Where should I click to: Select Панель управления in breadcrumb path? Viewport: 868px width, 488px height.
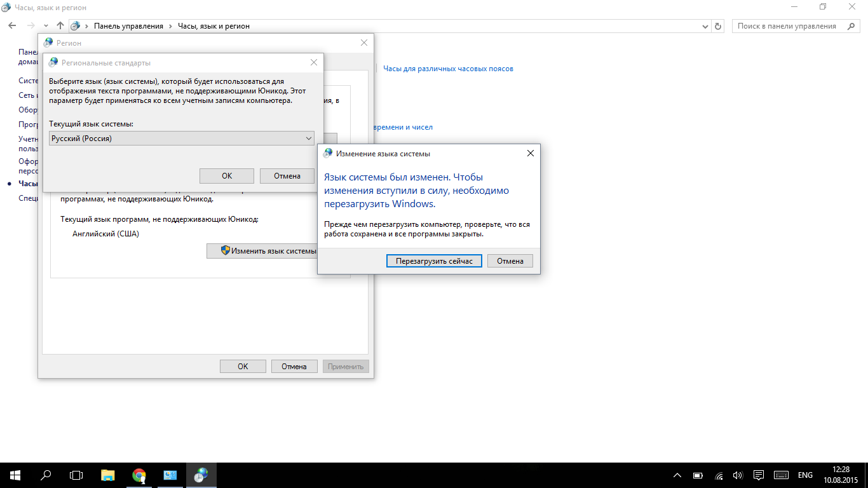(x=128, y=26)
